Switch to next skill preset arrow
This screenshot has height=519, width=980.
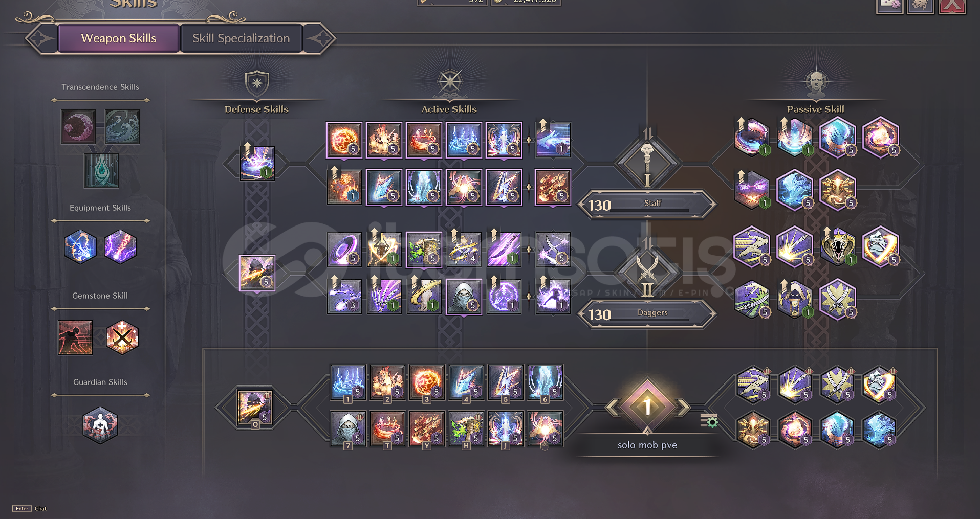684,408
